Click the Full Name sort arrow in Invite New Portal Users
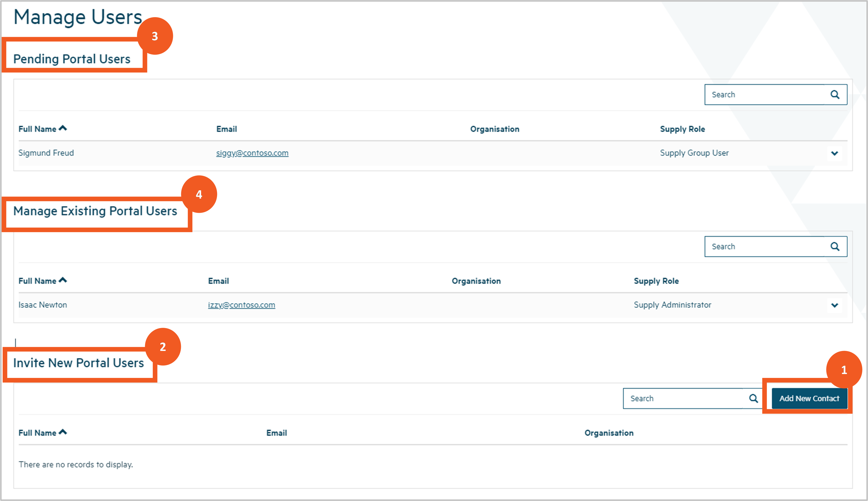Screen dimensions: 868x501 click(63, 432)
